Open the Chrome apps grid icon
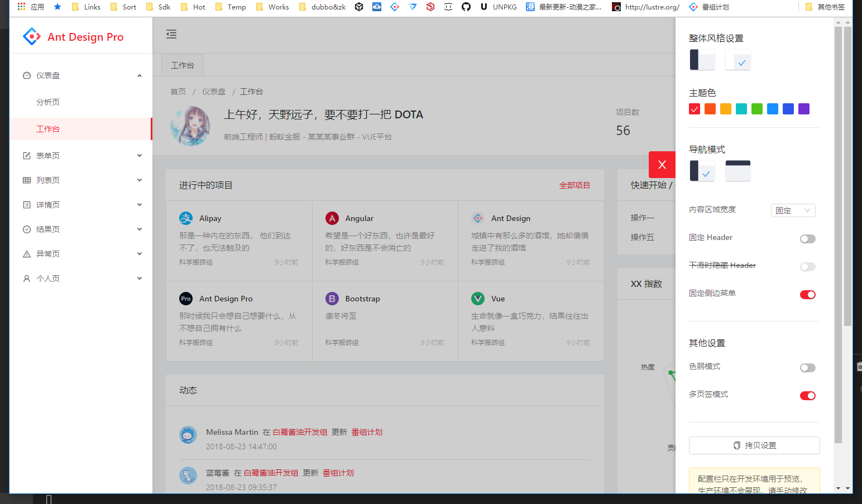The height and width of the screenshot is (504, 862). pyautogui.click(x=22, y=7)
